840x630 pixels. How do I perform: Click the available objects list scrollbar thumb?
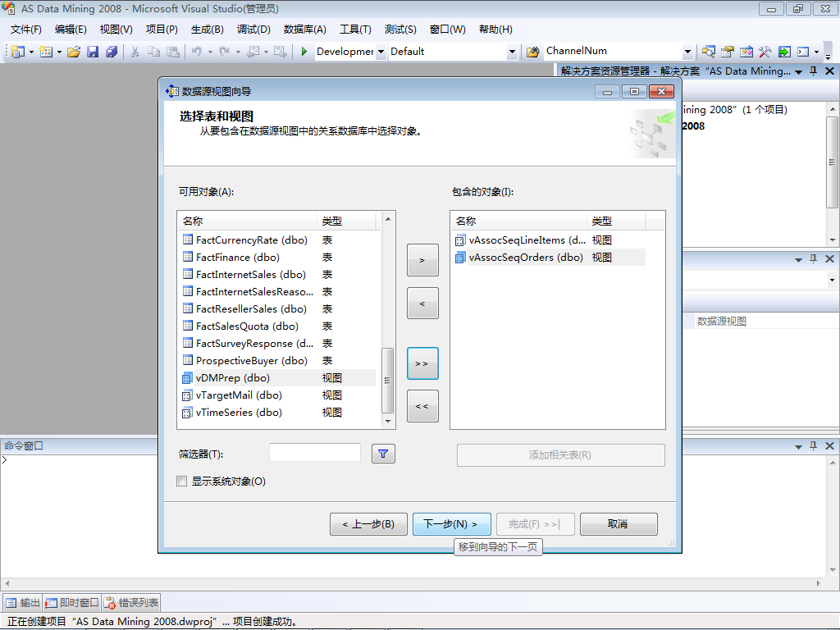387,381
